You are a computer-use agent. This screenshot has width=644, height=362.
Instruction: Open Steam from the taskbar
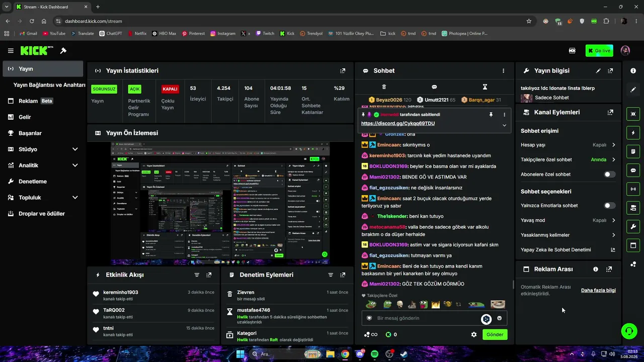click(x=404, y=354)
